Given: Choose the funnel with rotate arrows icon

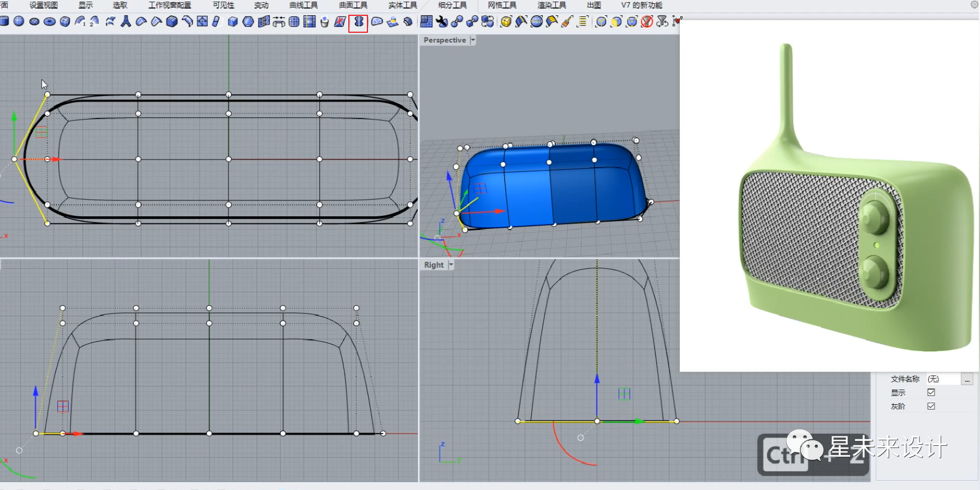Looking at the screenshot, I should tap(662, 21).
